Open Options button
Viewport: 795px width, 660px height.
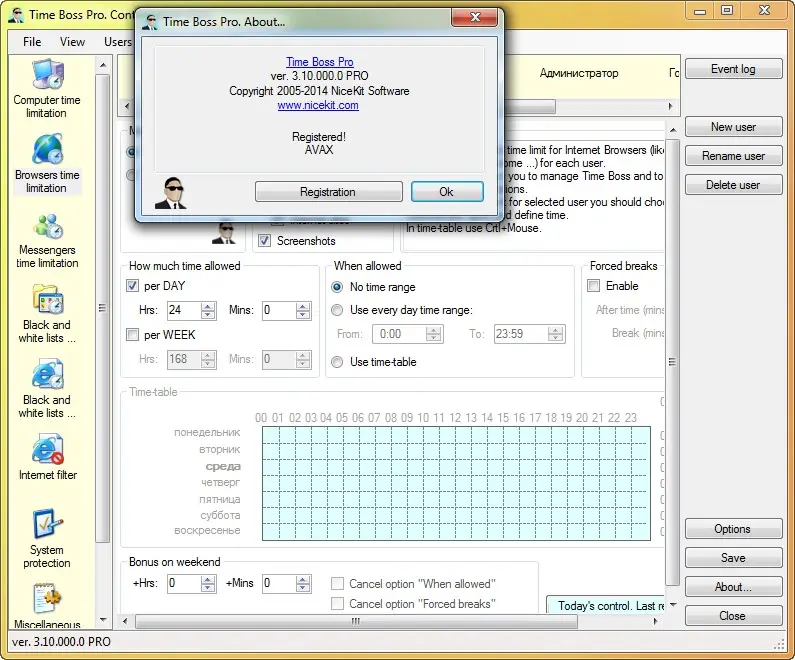pos(733,529)
